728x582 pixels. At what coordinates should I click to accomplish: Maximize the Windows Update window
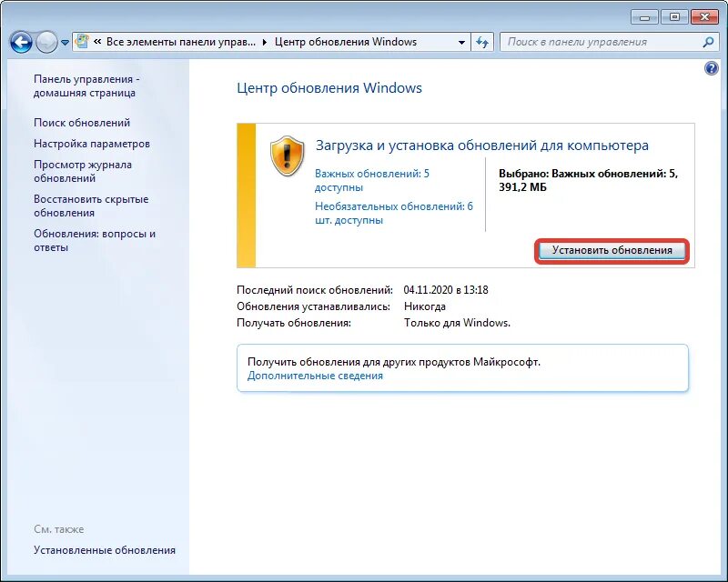point(674,17)
